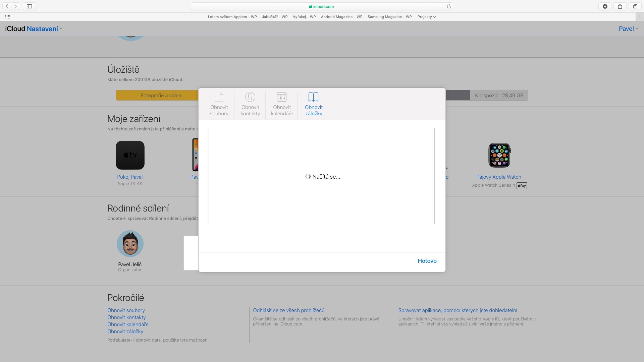Reload the page via address bar
This screenshot has width=644, height=362.
click(x=449, y=6)
